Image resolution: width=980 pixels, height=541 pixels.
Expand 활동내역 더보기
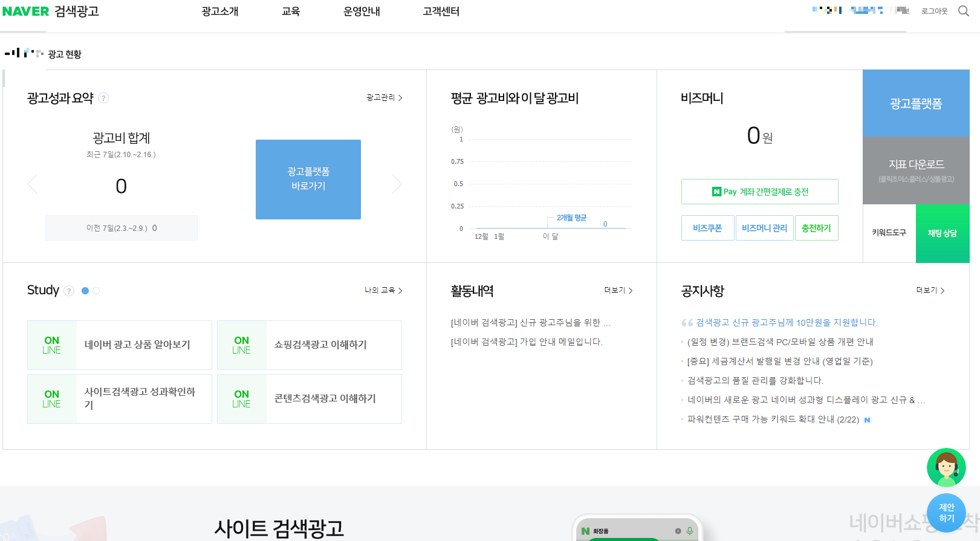pyautogui.click(x=618, y=290)
